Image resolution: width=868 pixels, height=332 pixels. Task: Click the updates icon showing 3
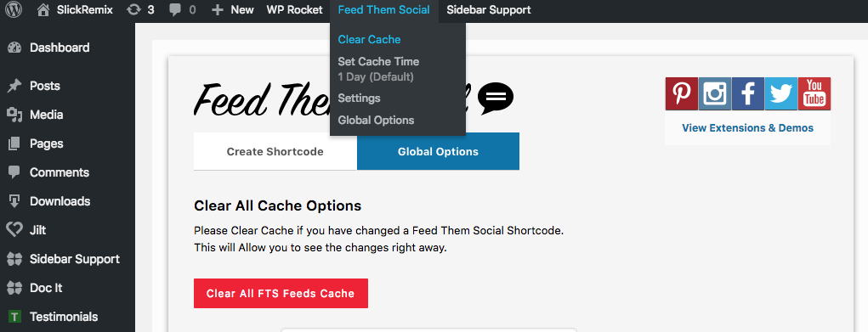click(x=133, y=10)
